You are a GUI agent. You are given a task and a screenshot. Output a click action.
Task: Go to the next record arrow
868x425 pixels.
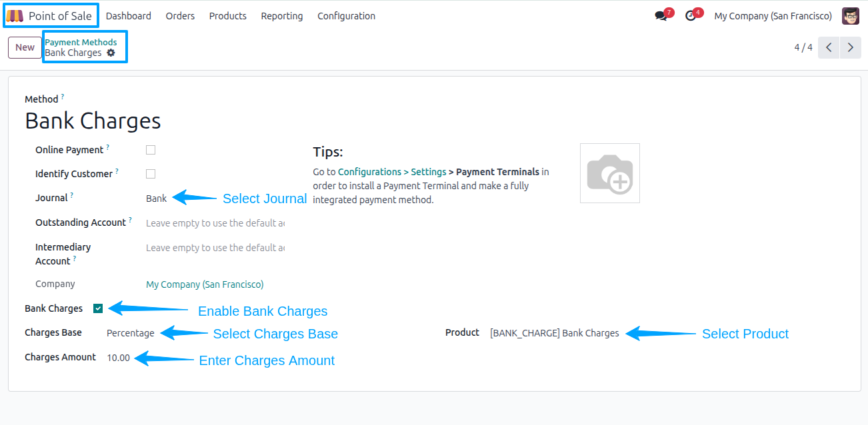850,47
